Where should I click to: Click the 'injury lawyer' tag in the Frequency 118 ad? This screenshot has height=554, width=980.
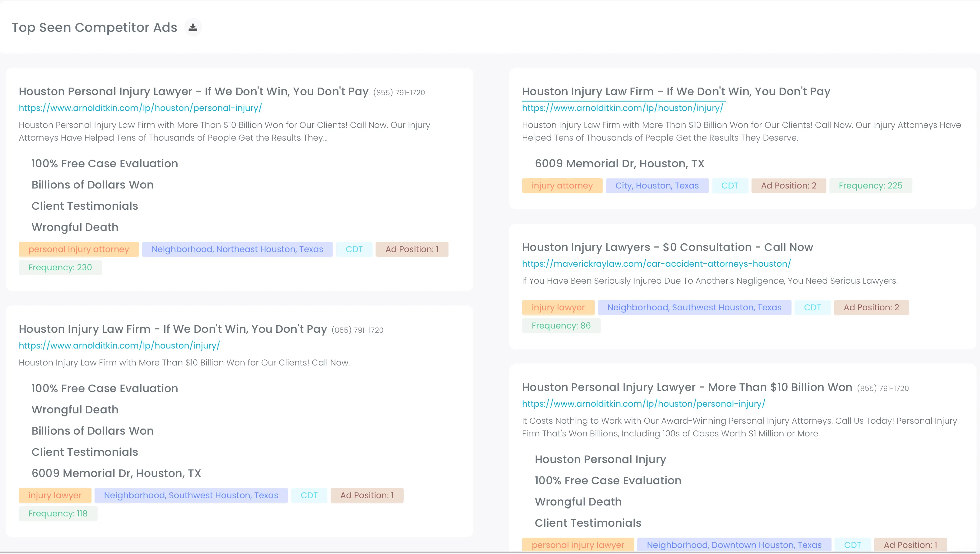coord(55,496)
